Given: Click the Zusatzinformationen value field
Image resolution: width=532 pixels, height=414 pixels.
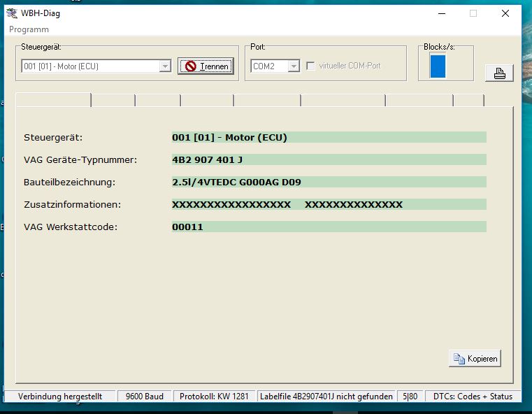Looking at the screenshot, I should (329, 204).
